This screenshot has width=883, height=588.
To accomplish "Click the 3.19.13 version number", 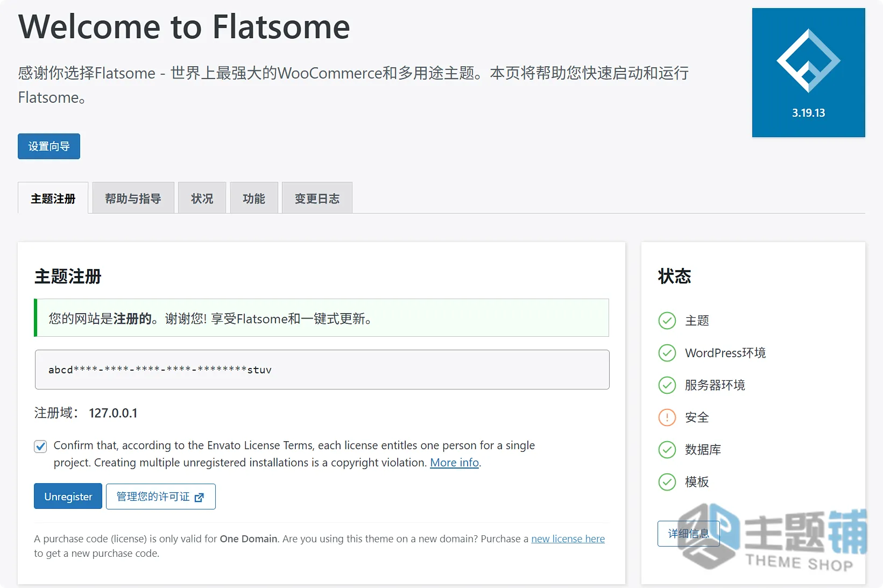I will point(808,113).
